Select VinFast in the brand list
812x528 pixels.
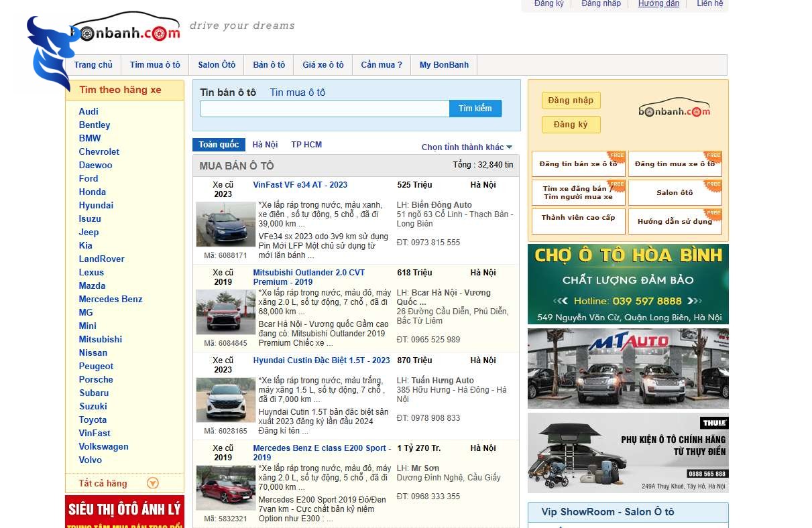pyautogui.click(x=95, y=433)
